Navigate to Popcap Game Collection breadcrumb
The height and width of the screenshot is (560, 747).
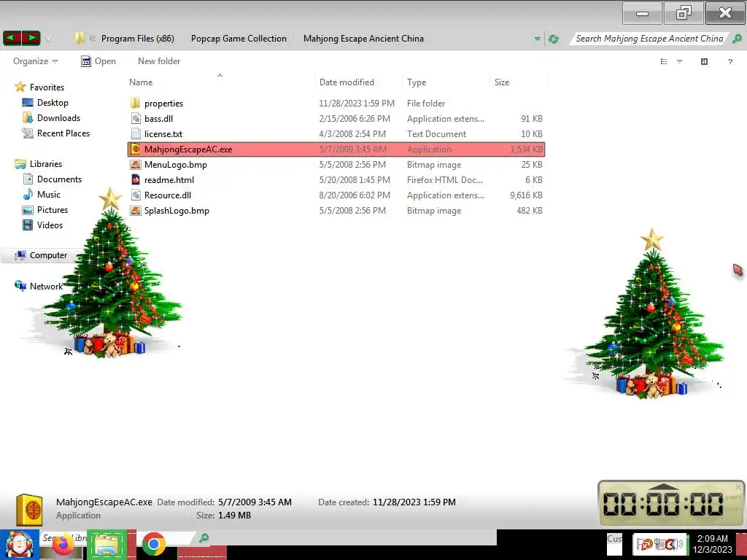tap(239, 39)
